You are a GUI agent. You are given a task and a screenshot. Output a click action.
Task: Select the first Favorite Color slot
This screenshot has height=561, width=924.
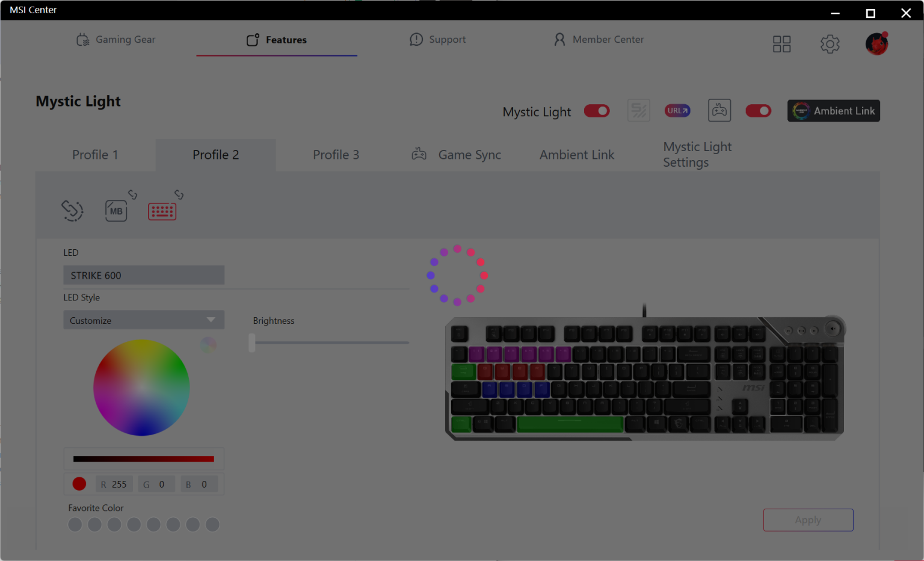coord(75,525)
